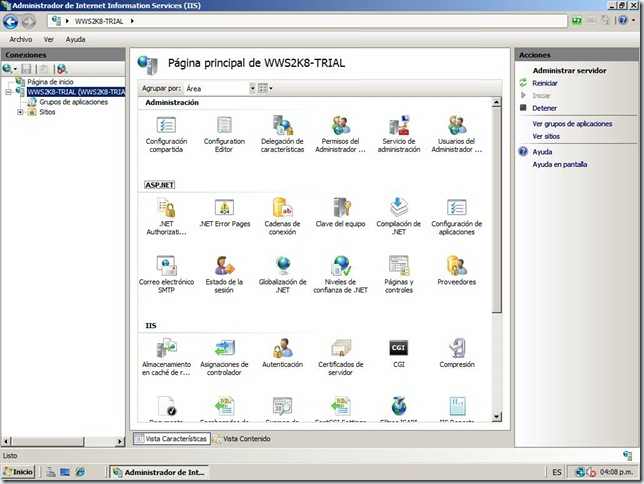Open the view mode dropdown button
The width and height of the screenshot is (644, 484).
pyautogui.click(x=265, y=88)
